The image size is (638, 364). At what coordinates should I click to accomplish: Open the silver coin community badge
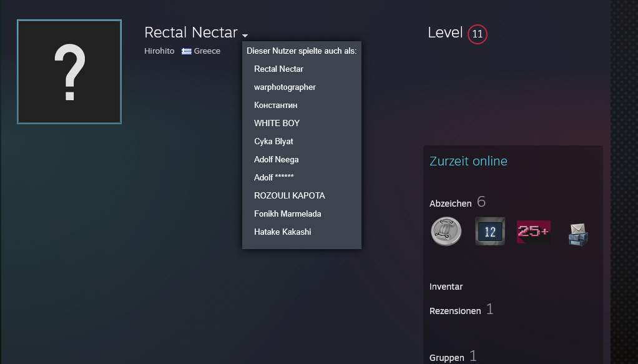[x=446, y=232]
